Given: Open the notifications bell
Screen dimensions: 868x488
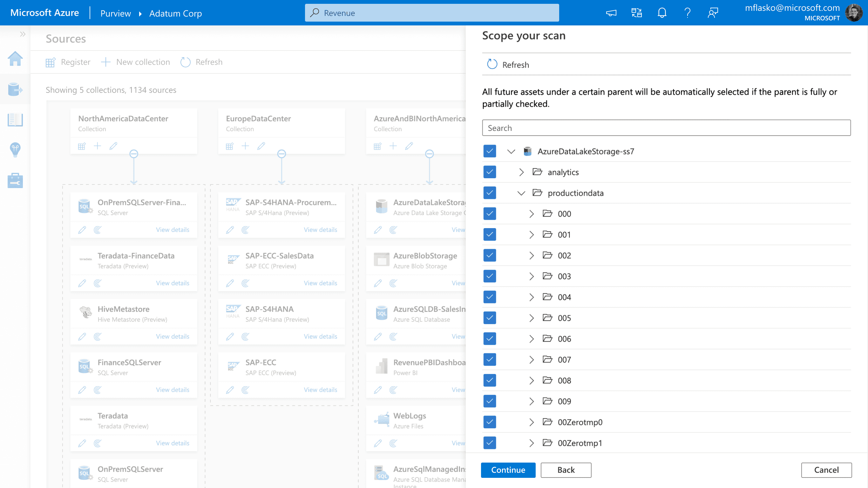Looking at the screenshot, I should [662, 13].
